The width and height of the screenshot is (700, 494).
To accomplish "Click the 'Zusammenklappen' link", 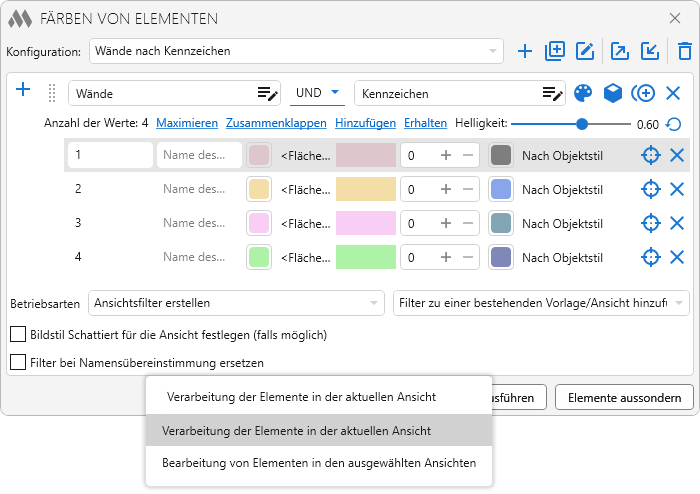I will [x=277, y=123].
